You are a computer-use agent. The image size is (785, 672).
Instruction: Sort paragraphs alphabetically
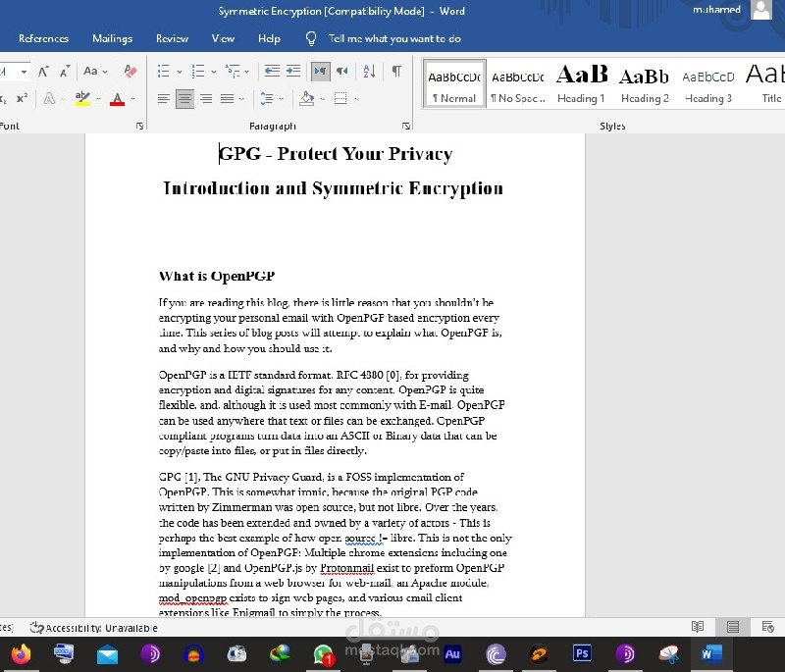[x=369, y=71]
